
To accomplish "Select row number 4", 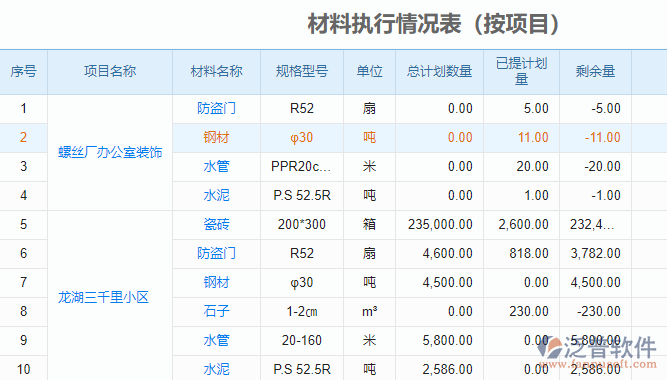I will [x=23, y=195].
